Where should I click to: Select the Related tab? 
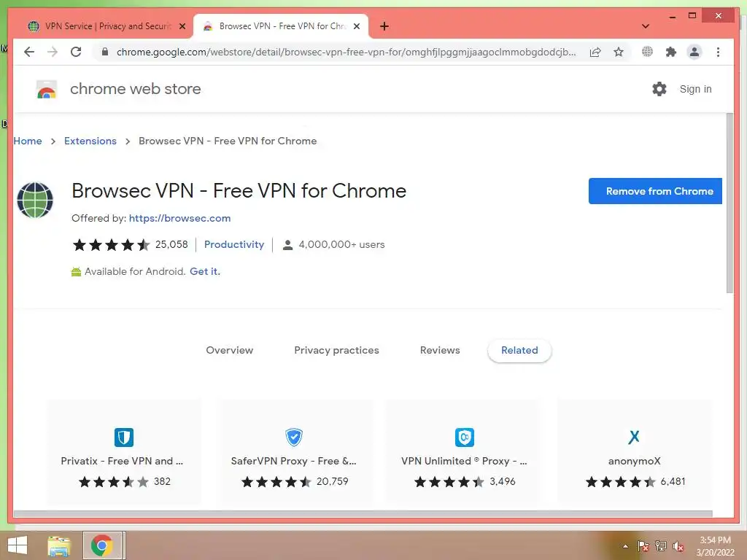pyautogui.click(x=519, y=351)
